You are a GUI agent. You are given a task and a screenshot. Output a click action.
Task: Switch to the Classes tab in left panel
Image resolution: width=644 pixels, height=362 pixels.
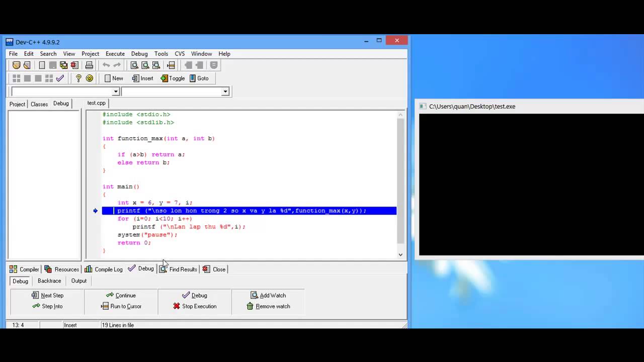pyautogui.click(x=39, y=104)
